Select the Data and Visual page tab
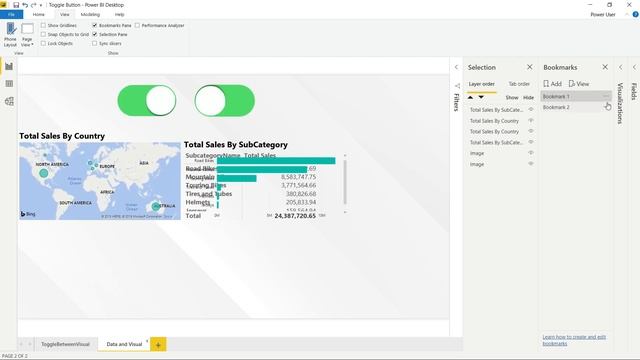The width and height of the screenshot is (640, 360). pos(124,344)
